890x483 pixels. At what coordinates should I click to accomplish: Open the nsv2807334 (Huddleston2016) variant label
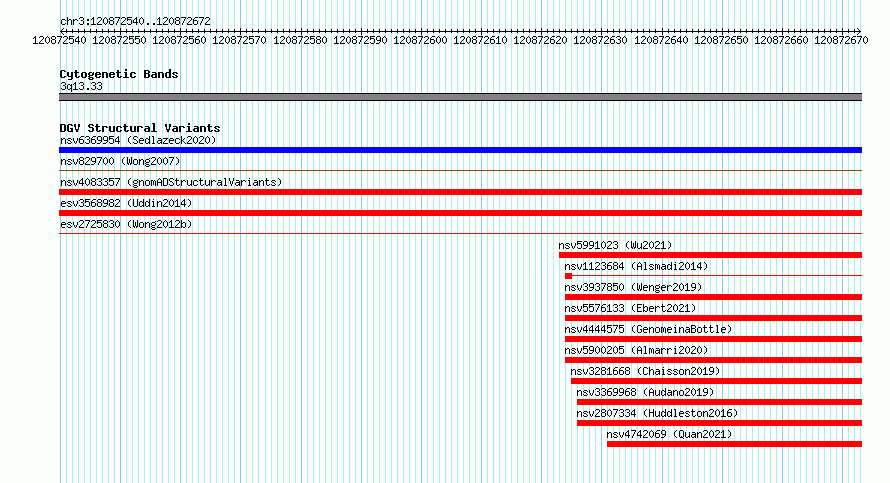point(657,413)
